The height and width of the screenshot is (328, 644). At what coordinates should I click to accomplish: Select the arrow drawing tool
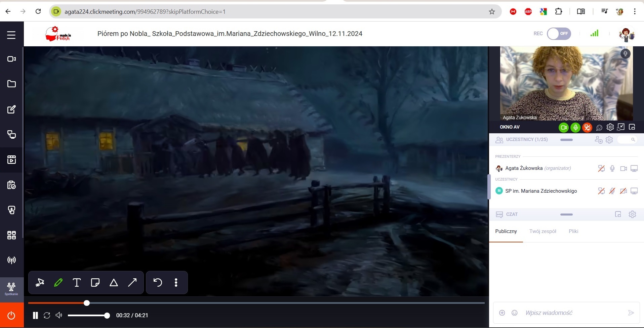[132, 283]
